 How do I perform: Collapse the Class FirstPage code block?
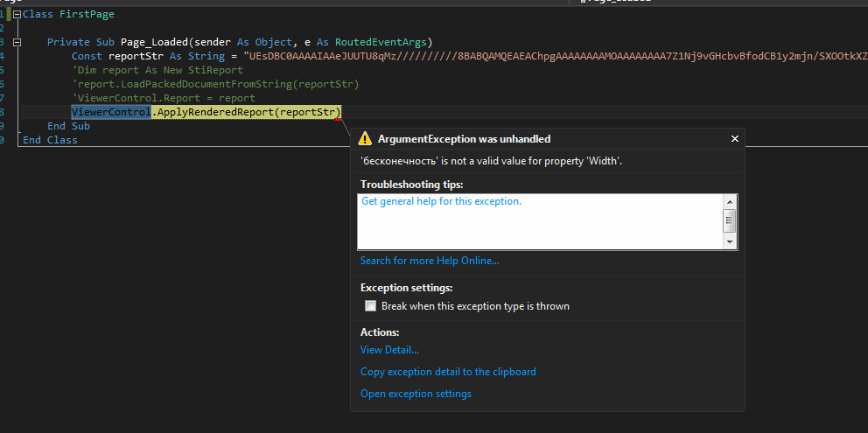coord(17,14)
